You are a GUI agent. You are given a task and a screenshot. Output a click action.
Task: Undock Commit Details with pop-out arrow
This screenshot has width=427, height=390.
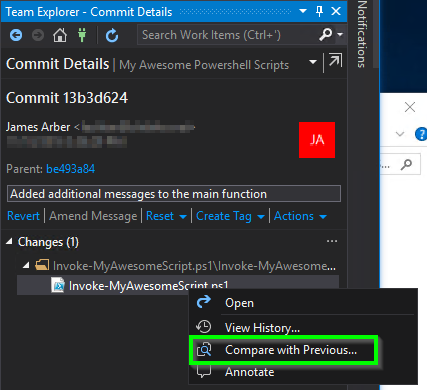[x=335, y=61]
